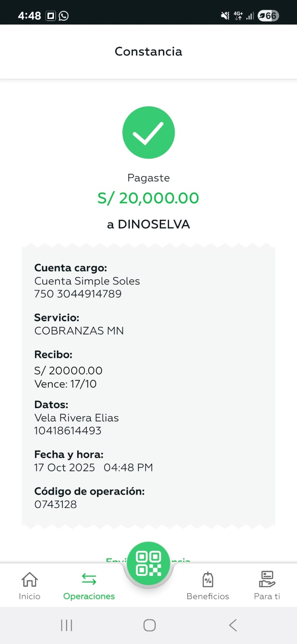Tap the green success checkmark circle

click(148, 132)
